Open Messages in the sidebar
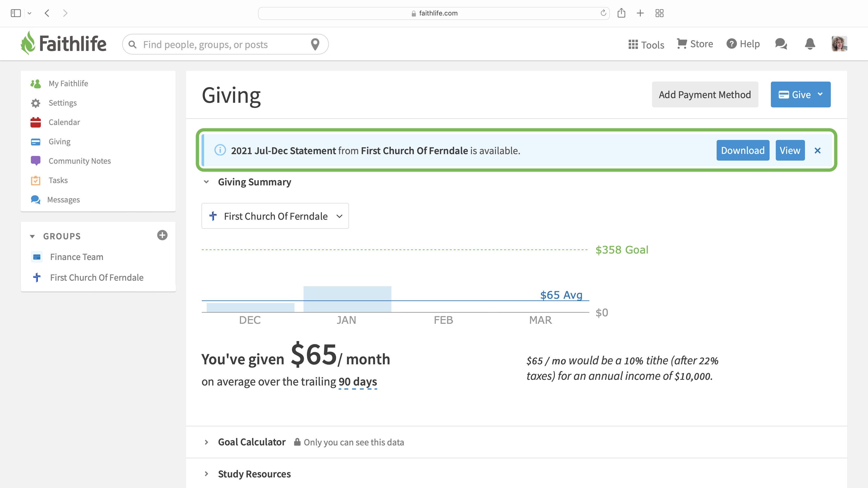The height and width of the screenshot is (488, 868). 64,200
